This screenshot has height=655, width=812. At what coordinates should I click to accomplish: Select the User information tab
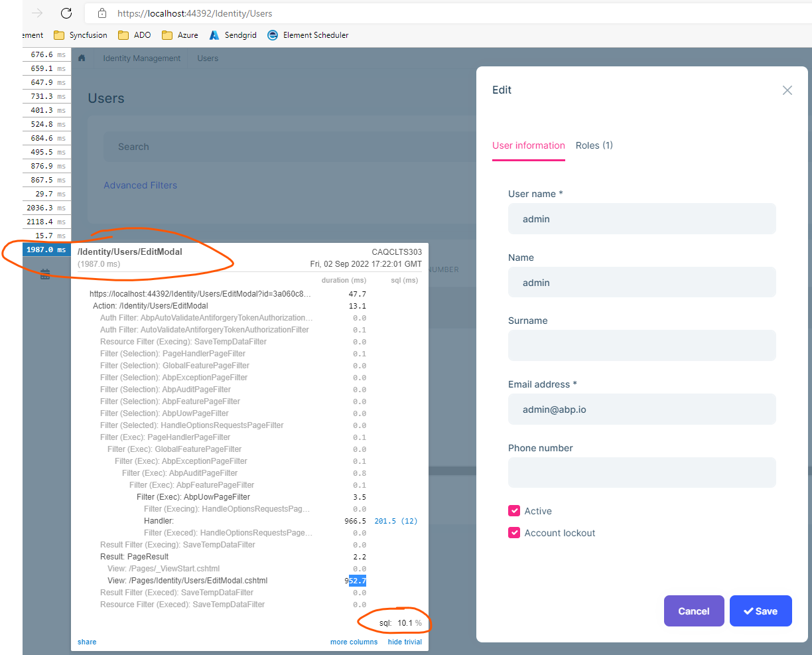[x=528, y=145]
